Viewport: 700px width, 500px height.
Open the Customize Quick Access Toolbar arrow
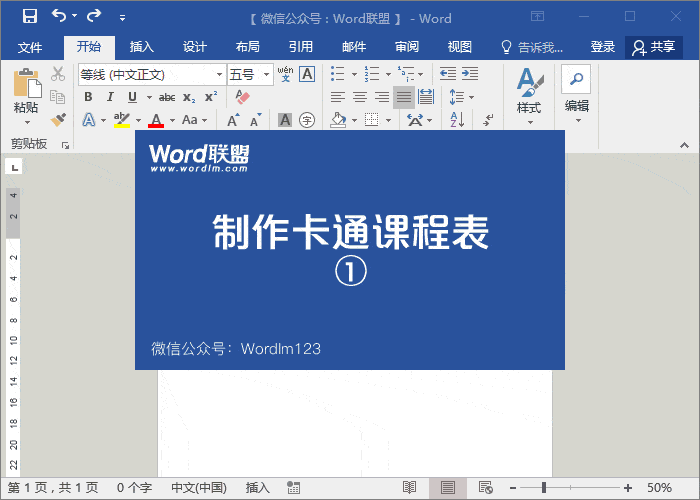(122, 18)
